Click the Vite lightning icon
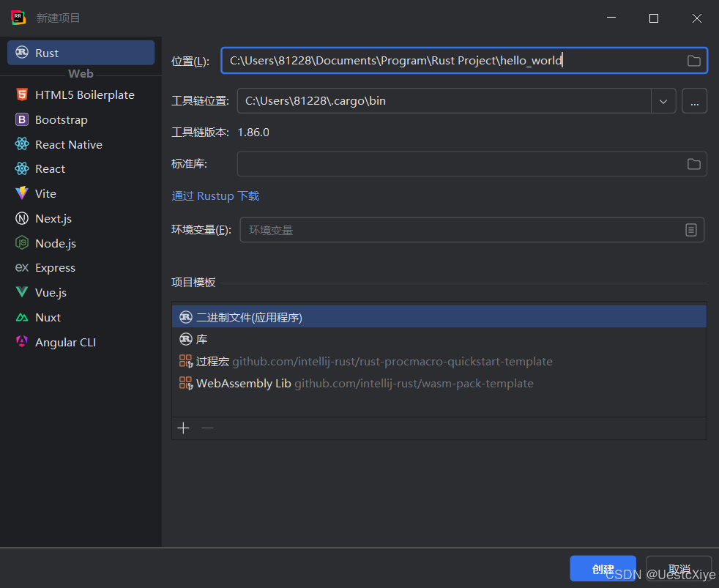The width and height of the screenshot is (719, 588). (22, 193)
